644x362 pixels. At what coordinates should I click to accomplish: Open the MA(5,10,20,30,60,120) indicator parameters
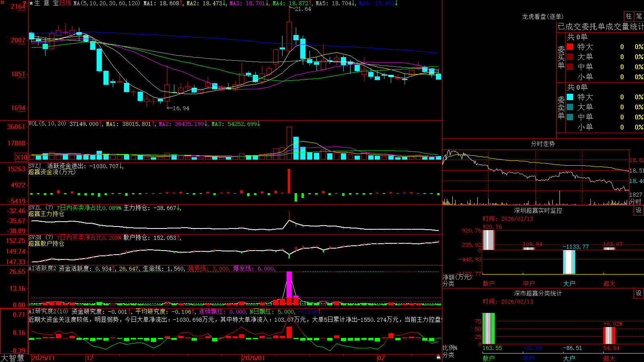(107, 3)
